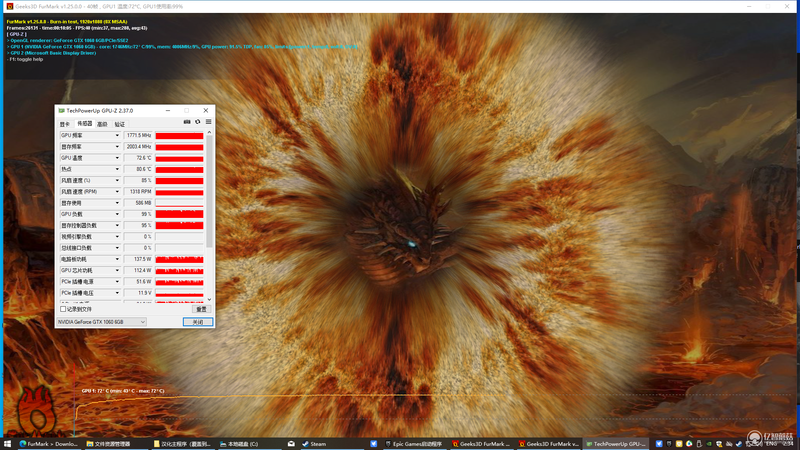Click the Steam system tray icon

(739, 444)
